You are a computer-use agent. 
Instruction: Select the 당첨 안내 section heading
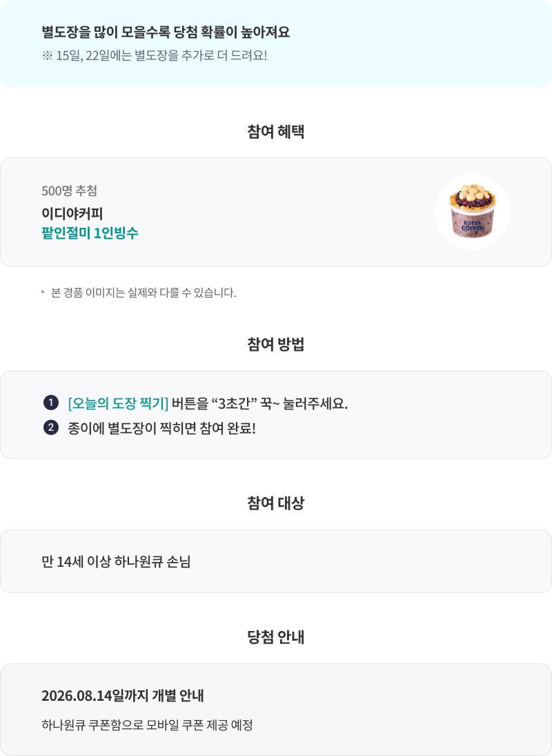(275, 637)
